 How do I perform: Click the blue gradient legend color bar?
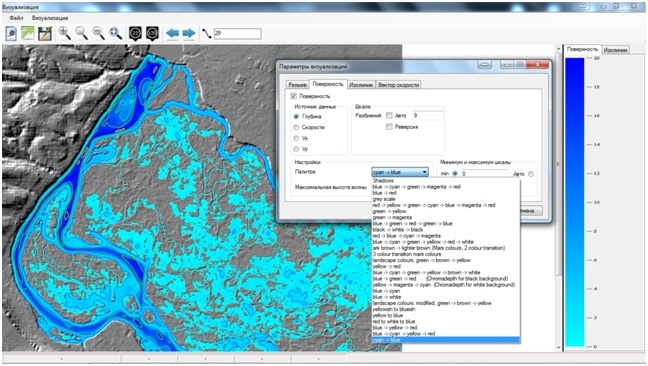pos(574,202)
